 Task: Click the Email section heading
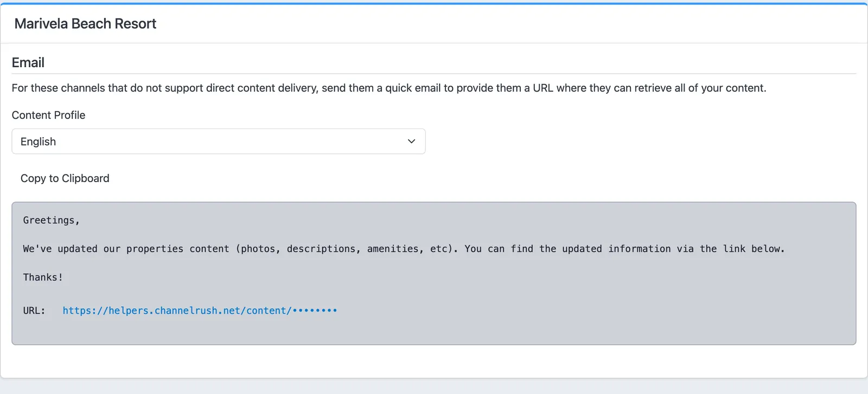28,63
